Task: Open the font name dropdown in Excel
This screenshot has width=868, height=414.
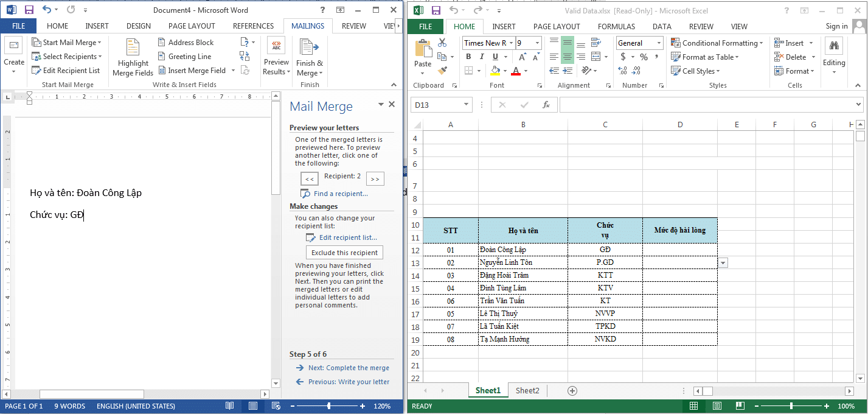Action: (x=511, y=43)
